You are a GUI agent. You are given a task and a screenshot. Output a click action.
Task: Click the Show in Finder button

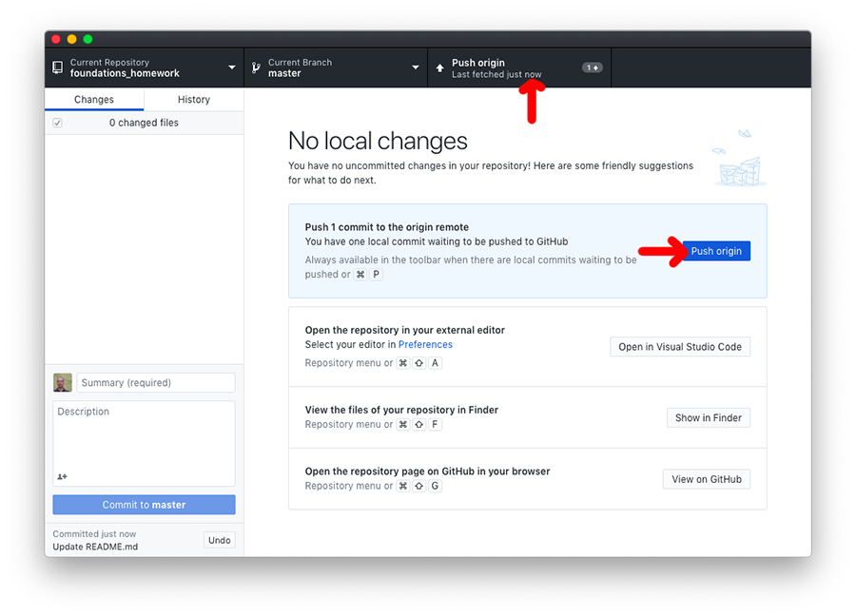point(708,418)
